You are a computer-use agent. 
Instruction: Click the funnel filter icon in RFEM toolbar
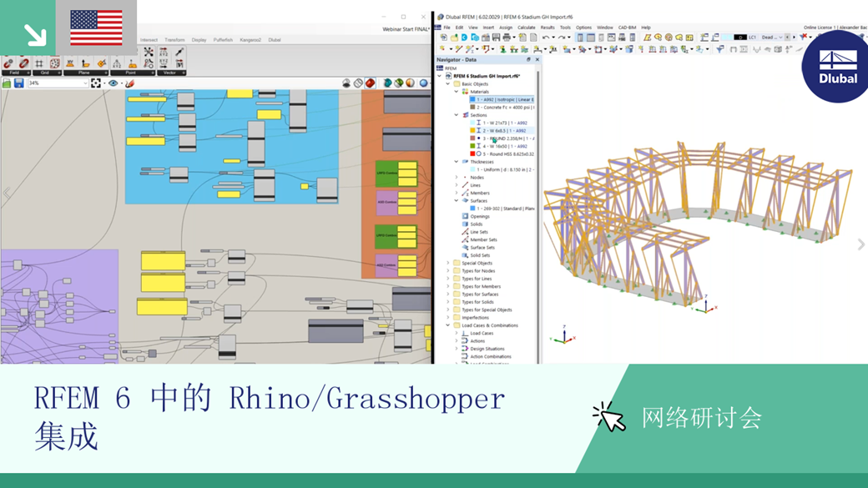click(x=719, y=49)
